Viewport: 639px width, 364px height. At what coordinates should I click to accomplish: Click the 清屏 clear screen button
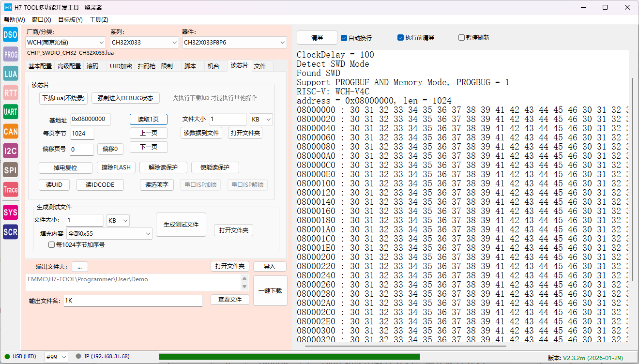(317, 38)
